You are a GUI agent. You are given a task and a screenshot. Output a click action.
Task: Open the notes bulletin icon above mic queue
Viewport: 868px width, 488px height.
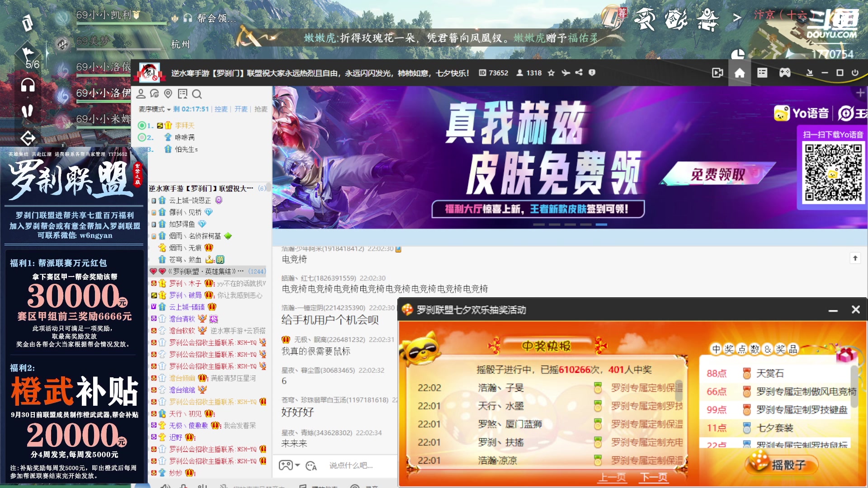coord(183,94)
